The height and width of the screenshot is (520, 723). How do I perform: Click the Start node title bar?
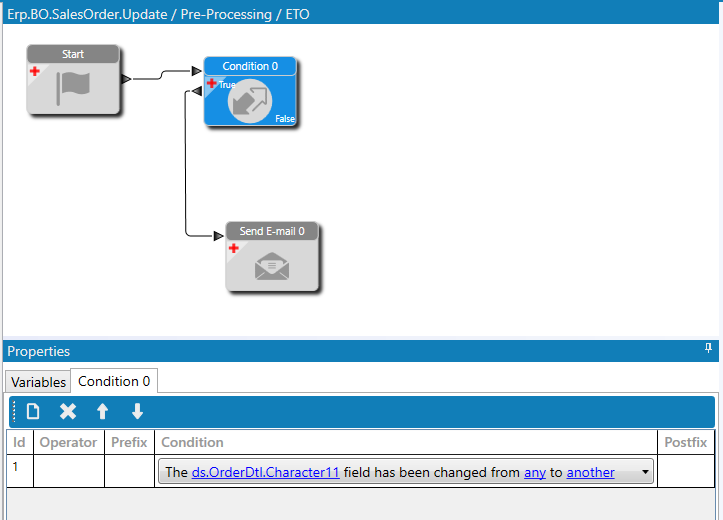pos(73,54)
